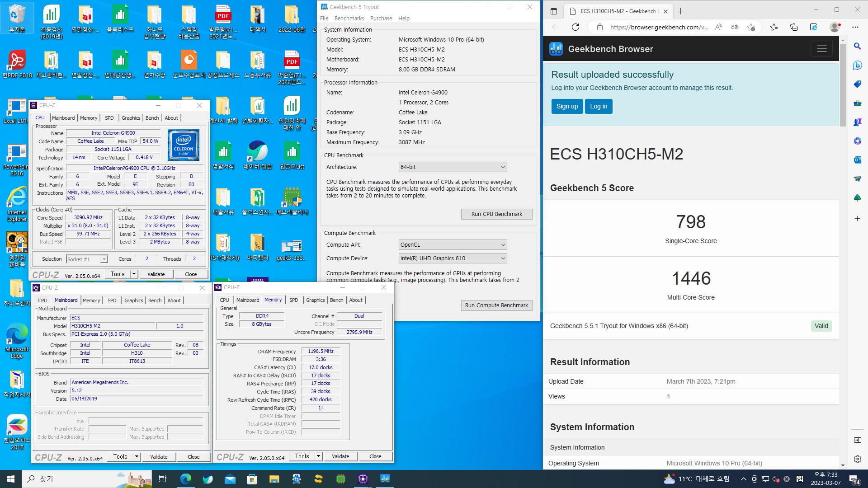The width and height of the screenshot is (868, 488).
Task: Click Log in on Geekbench Browser
Action: 599,107
